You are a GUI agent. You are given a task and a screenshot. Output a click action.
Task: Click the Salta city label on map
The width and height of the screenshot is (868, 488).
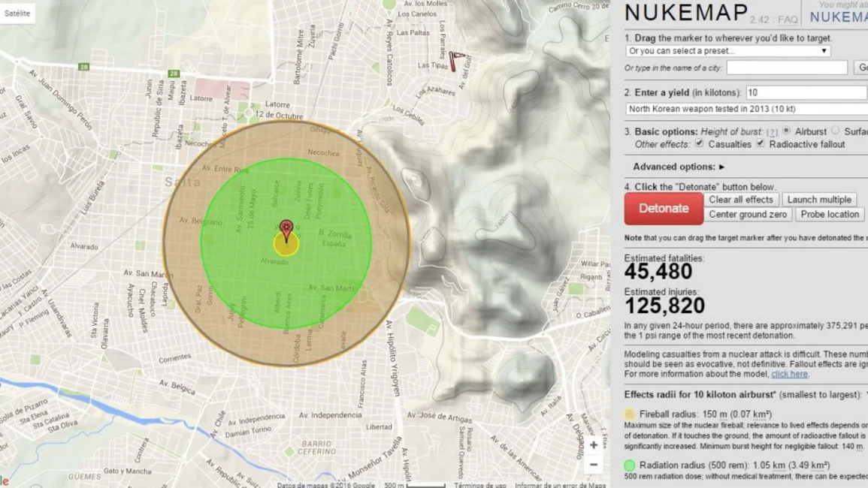(x=182, y=182)
